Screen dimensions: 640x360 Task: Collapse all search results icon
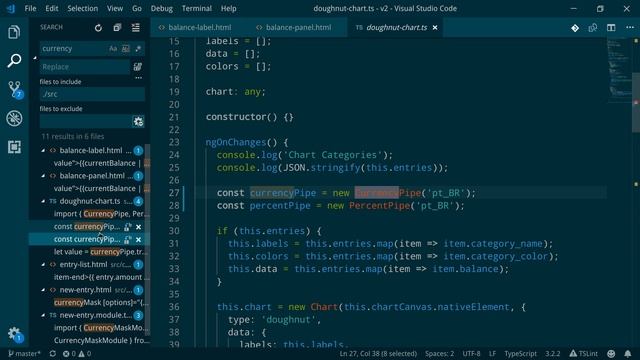pyautogui.click(x=136, y=27)
